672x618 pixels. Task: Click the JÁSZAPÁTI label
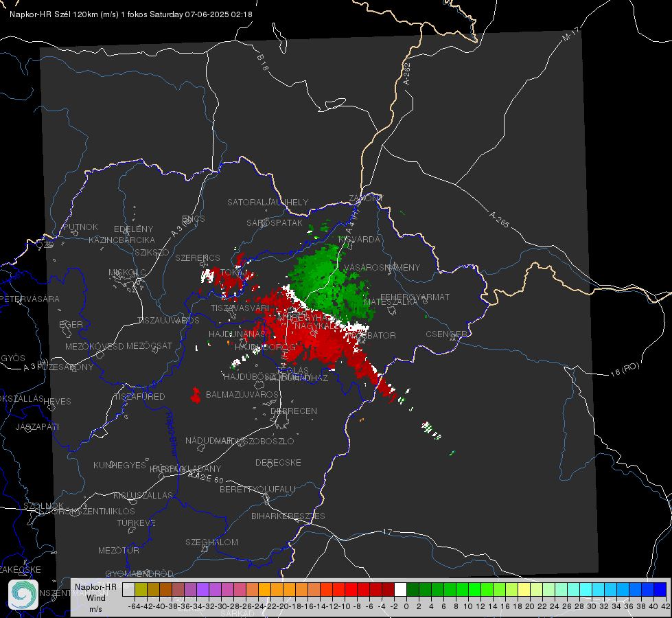[37, 426]
